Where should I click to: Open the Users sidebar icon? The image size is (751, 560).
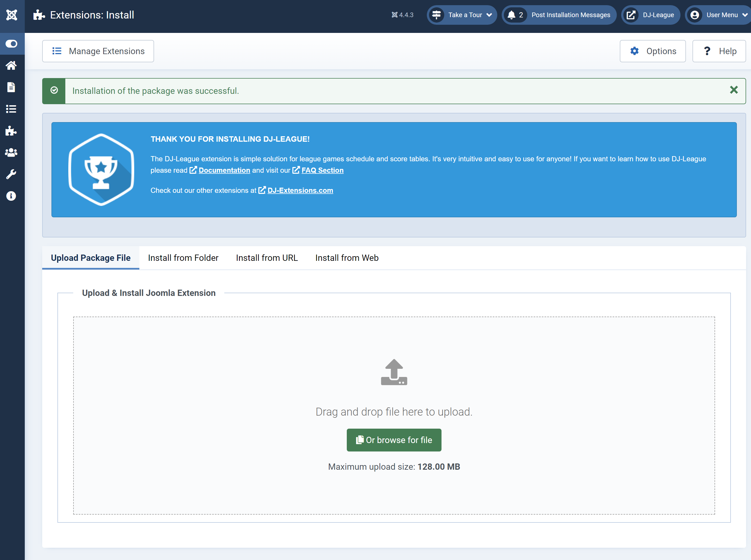(11, 153)
